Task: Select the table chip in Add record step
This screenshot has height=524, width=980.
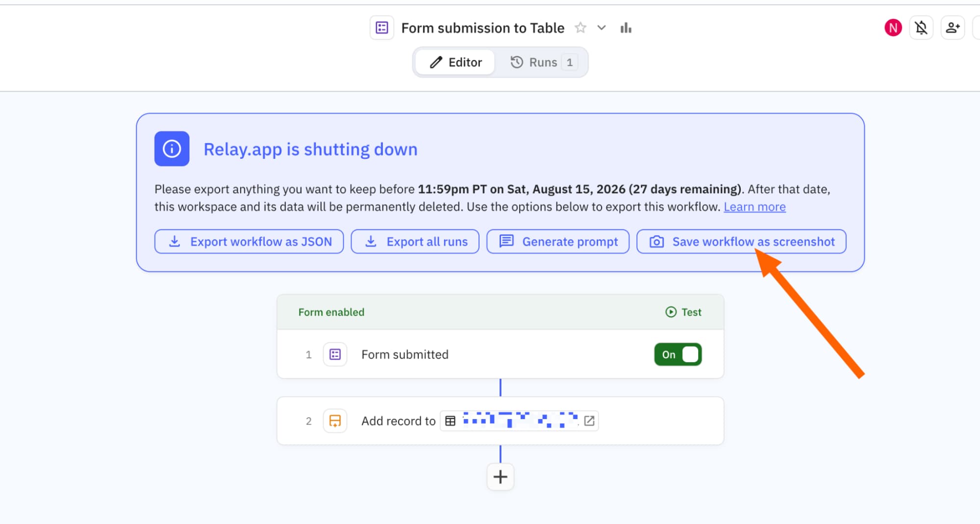Action: 519,421
